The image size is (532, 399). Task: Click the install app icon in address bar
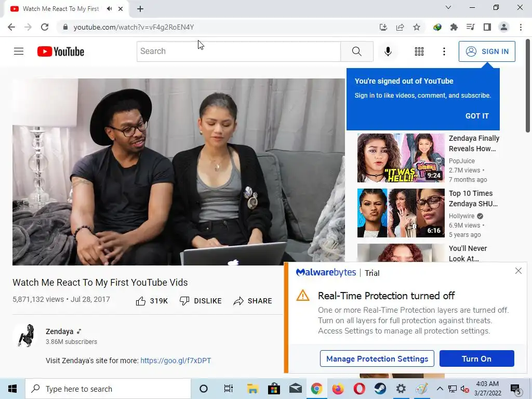coord(383,27)
